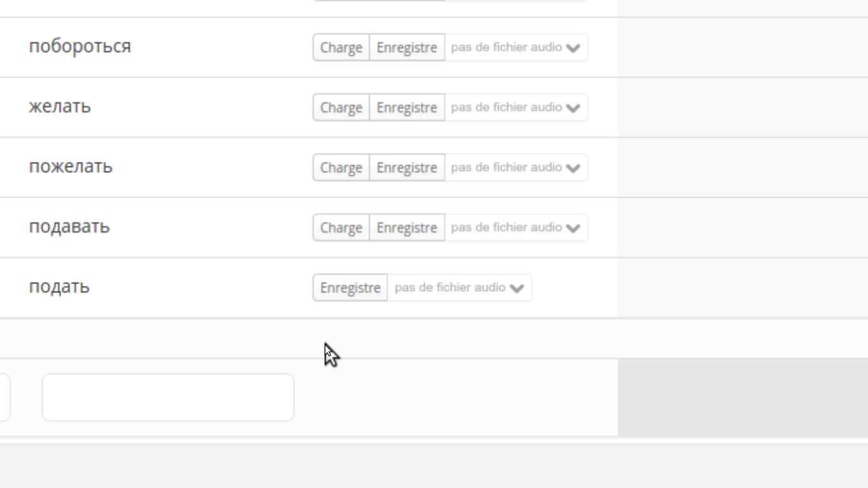Click Charge button for подавать
Image resolution: width=868 pixels, height=488 pixels.
(341, 227)
